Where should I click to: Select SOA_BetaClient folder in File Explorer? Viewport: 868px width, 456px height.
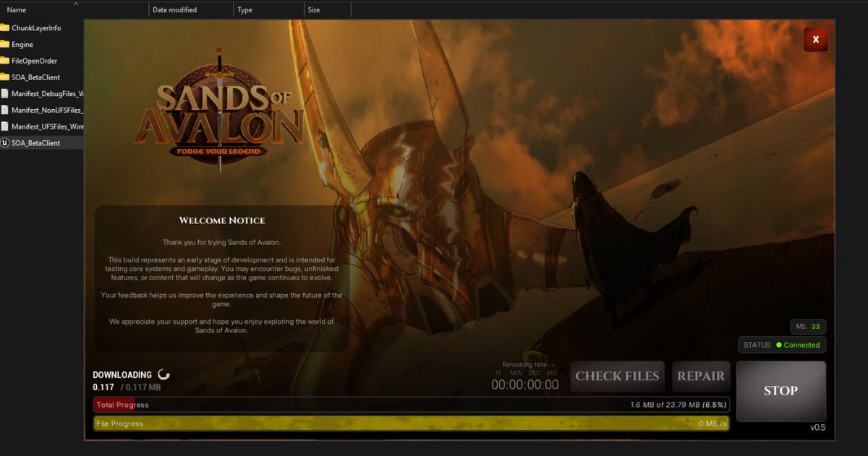35,77
